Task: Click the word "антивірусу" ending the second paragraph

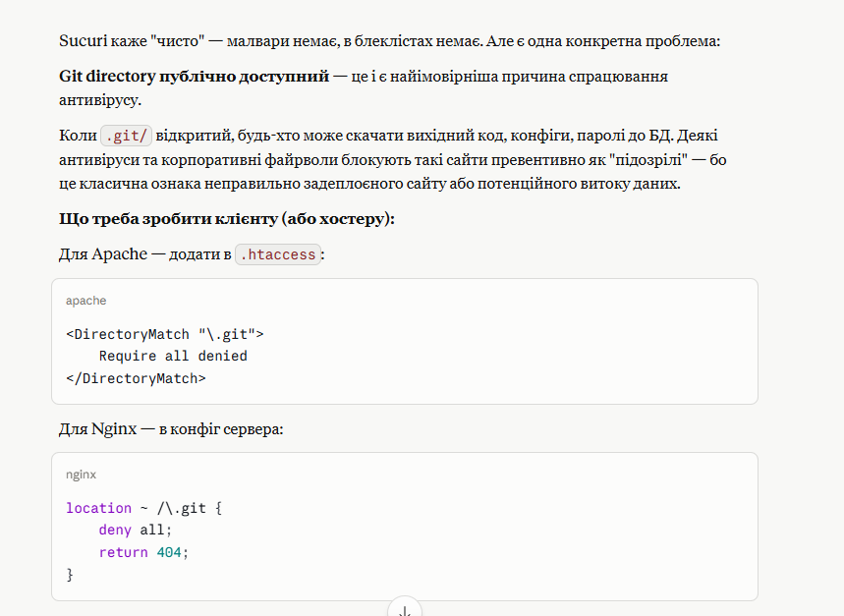Action: click(99, 100)
